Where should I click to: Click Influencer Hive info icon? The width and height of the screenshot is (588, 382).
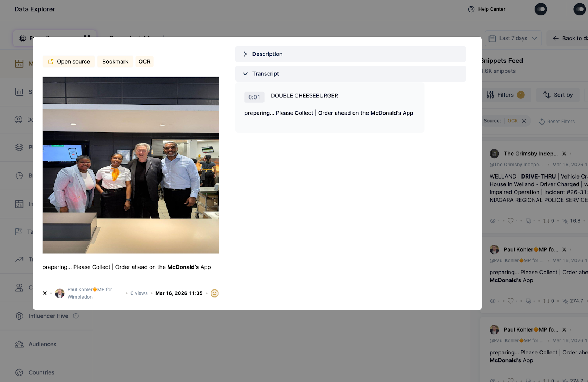click(76, 316)
